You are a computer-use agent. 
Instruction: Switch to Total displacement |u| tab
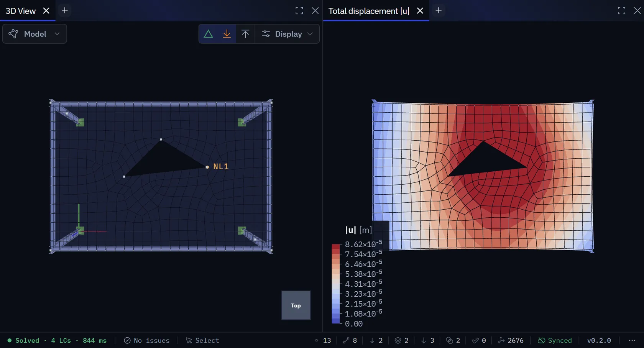[x=369, y=11]
